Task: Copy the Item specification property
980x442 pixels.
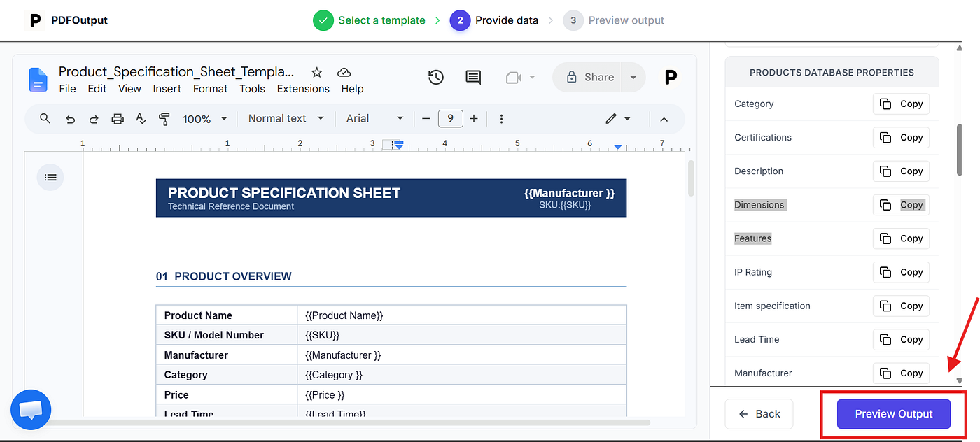Action: tap(901, 306)
